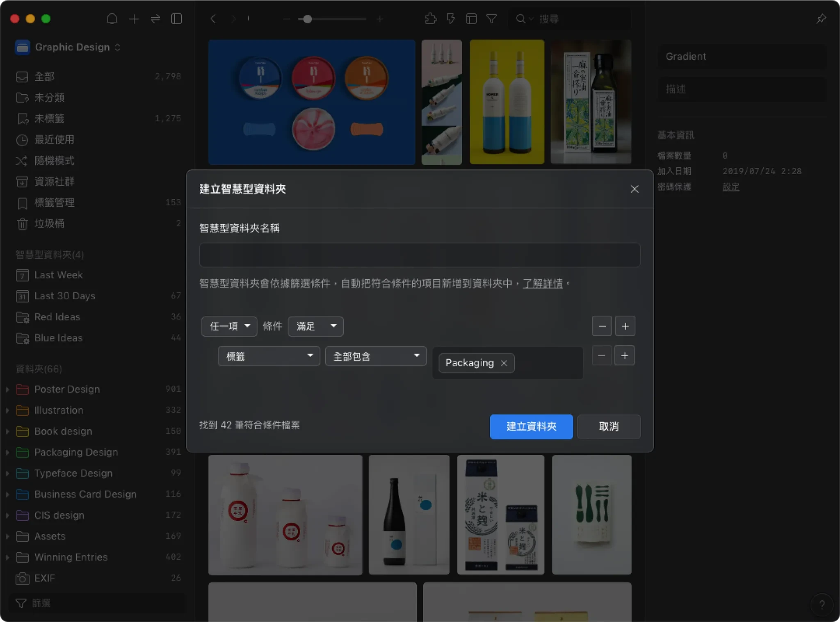Select the green cutlery packaging thumbnail
This screenshot has width=840, height=622.
(591, 515)
